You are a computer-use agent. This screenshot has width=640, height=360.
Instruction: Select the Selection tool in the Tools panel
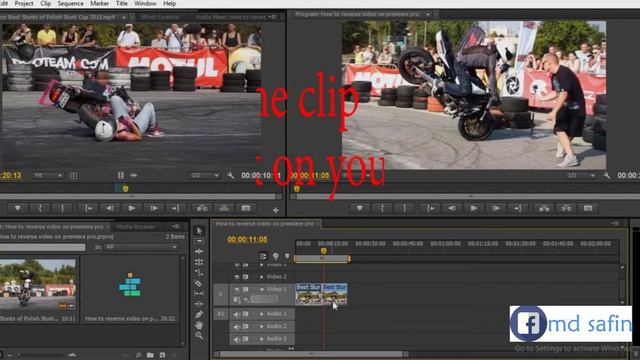pyautogui.click(x=199, y=231)
